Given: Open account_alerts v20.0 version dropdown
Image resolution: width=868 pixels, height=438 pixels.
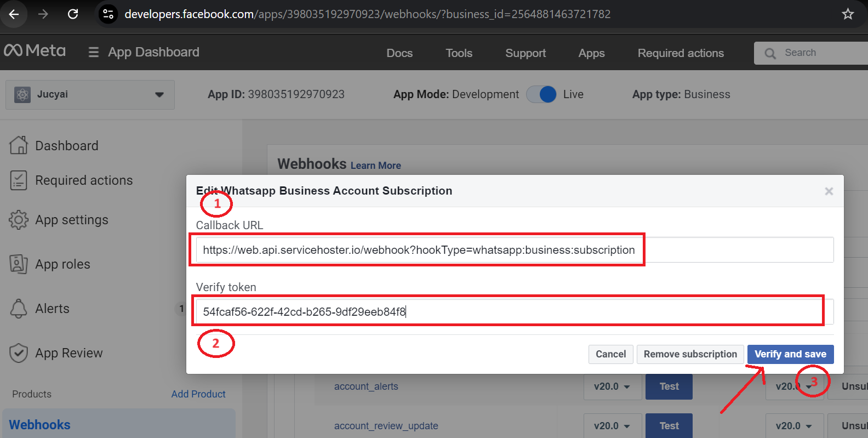Looking at the screenshot, I should click(x=612, y=386).
